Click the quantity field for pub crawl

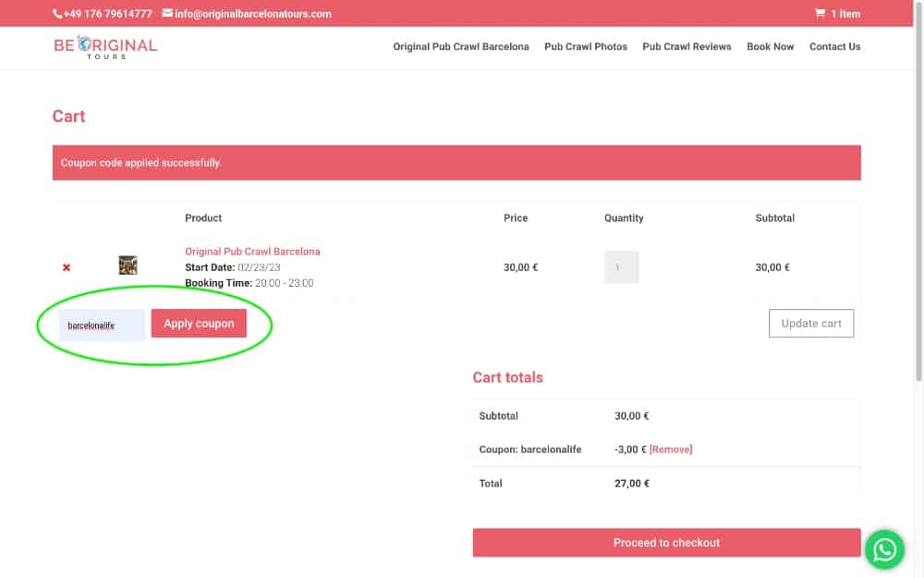(x=621, y=267)
